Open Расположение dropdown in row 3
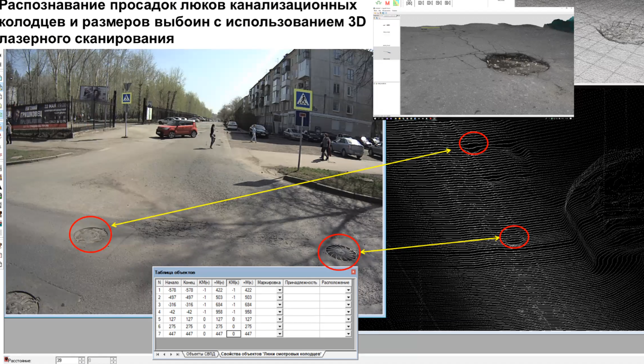This screenshot has height=364, width=644. pos(348,305)
